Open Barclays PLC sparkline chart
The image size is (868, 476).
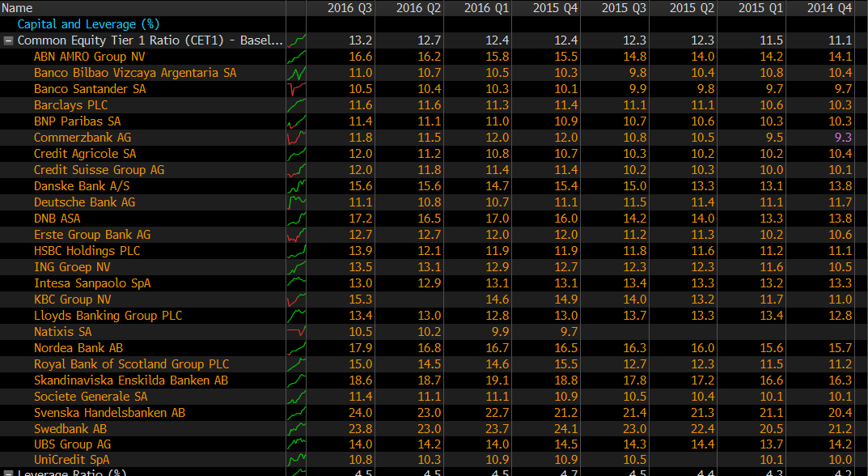pos(296,104)
